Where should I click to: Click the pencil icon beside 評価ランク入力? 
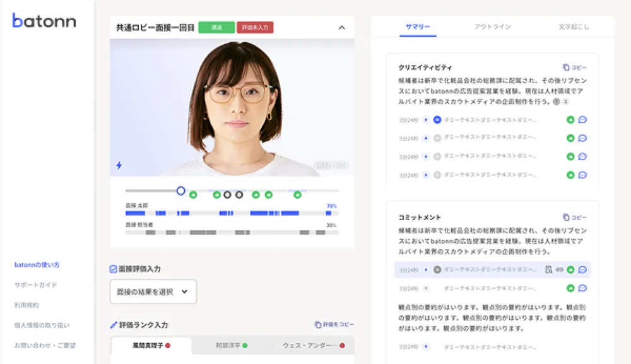114,324
